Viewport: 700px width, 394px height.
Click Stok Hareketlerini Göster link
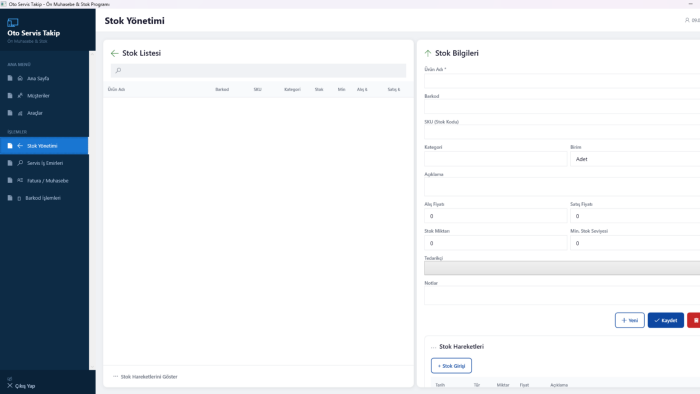point(149,377)
